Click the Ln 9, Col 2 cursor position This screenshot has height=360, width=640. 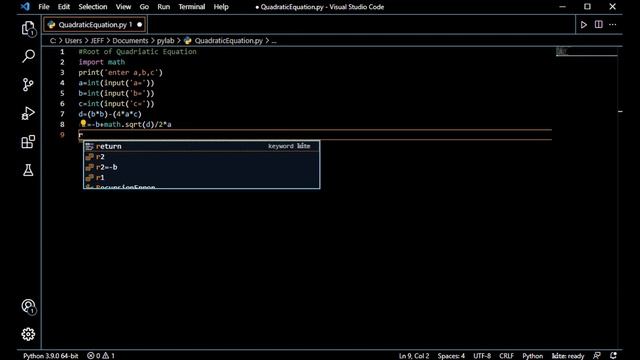pyautogui.click(x=414, y=356)
